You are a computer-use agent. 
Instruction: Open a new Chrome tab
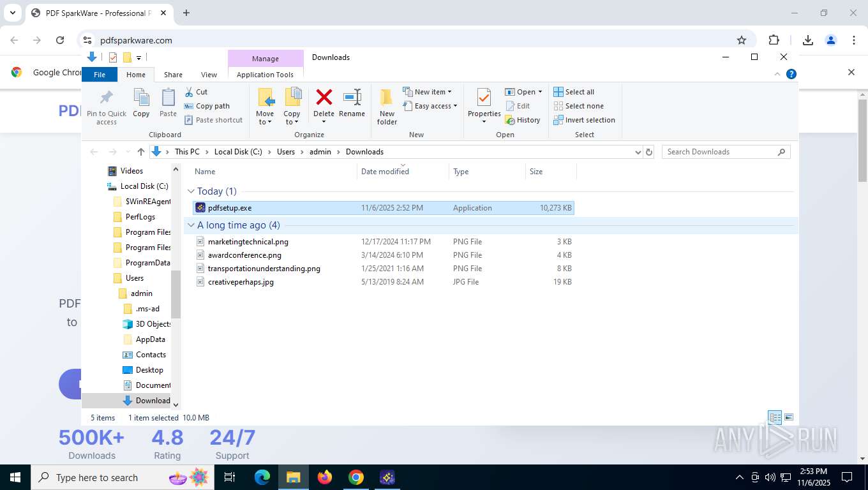186,13
